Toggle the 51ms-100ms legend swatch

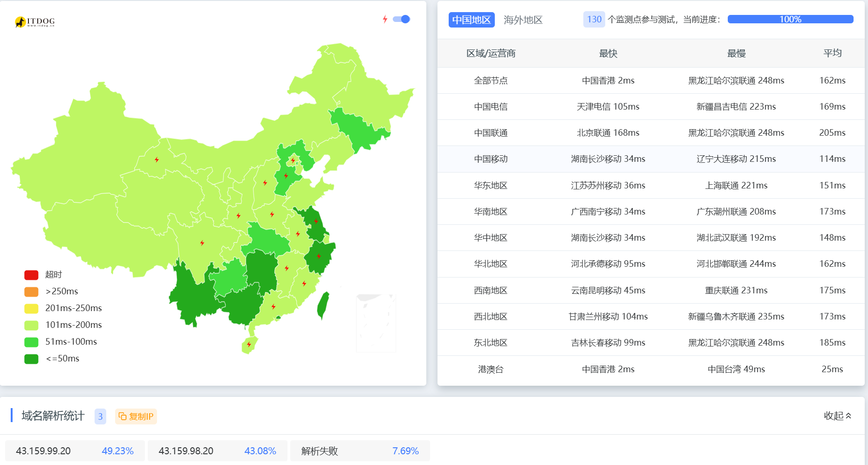pyautogui.click(x=31, y=342)
